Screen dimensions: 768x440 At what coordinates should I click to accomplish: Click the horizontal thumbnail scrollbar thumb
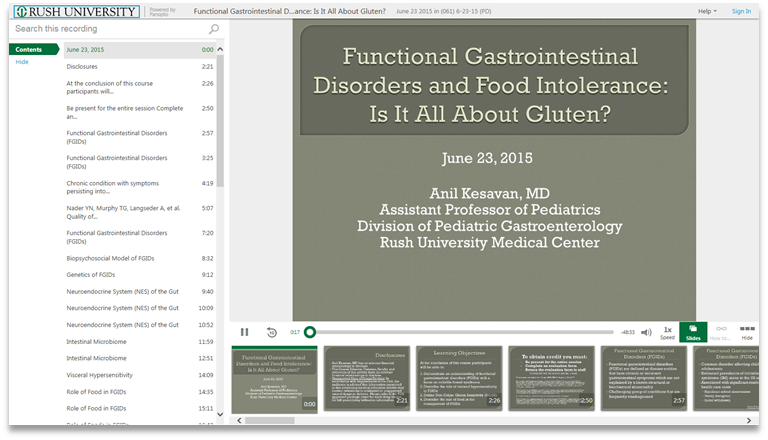click(x=270, y=420)
